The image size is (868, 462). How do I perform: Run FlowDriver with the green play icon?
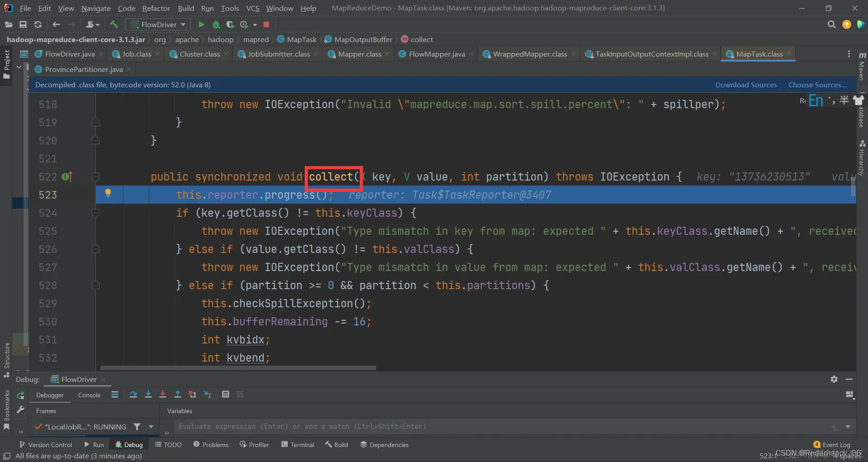[201, 24]
